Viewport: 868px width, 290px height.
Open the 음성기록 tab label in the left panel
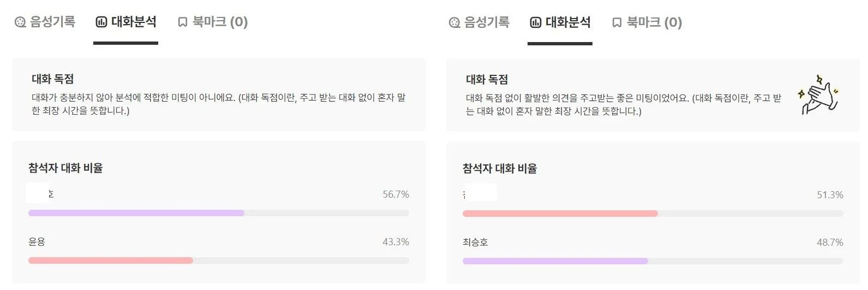(x=52, y=22)
